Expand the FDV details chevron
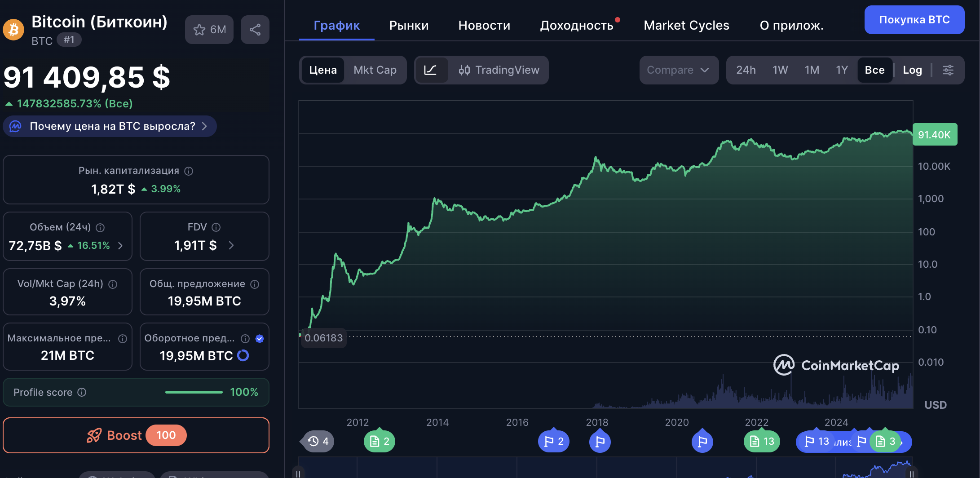The height and width of the screenshot is (478, 980). coord(231,245)
